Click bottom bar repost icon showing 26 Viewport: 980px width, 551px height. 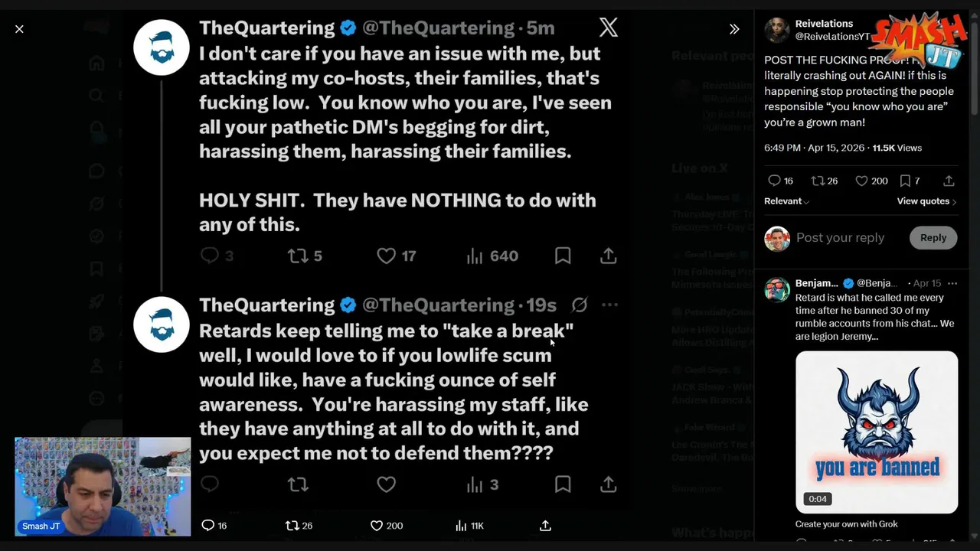292,526
